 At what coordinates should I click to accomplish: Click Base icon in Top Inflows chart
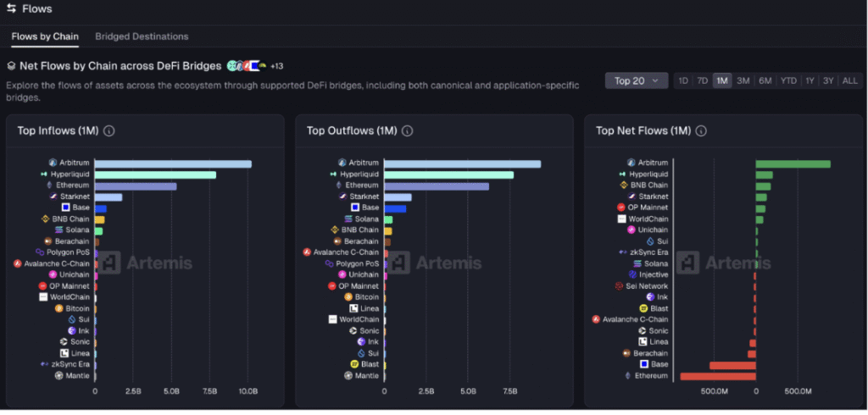coord(66,207)
